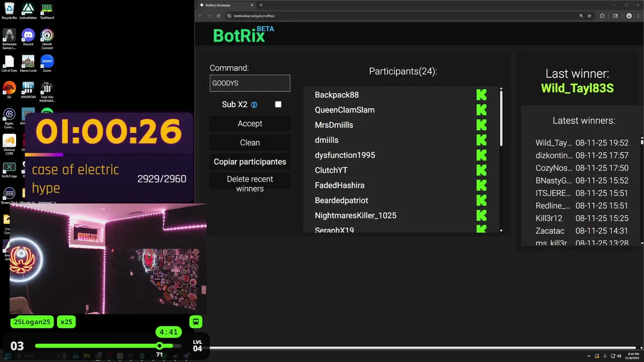Screen dimensions: 644x362
Task: Open the Ubisoft Connect desktop shortcut
Action: (47, 39)
